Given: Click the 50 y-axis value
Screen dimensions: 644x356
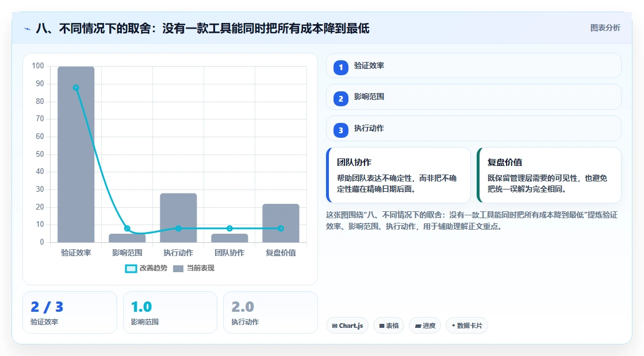Looking at the screenshot, I should 40,154.
